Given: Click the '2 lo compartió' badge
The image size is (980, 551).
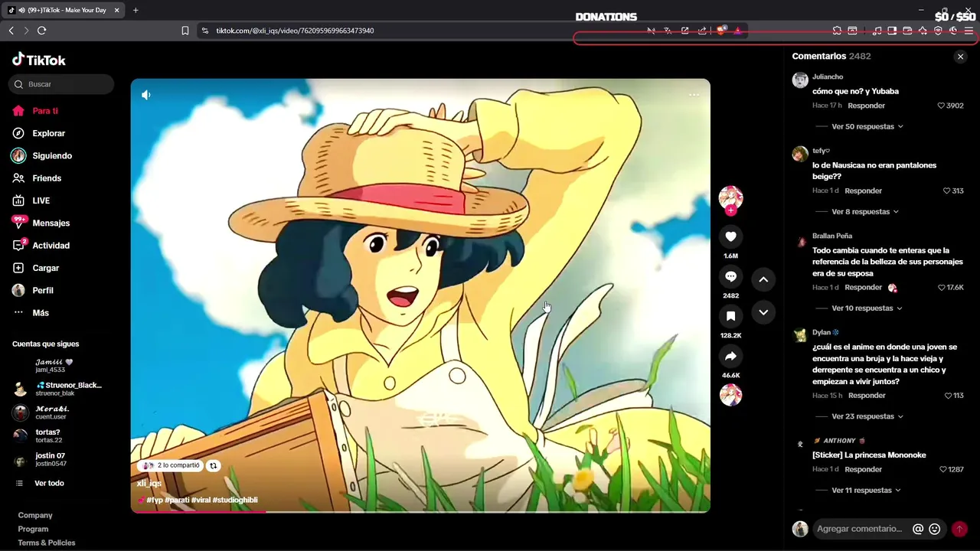Looking at the screenshot, I should coord(170,465).
